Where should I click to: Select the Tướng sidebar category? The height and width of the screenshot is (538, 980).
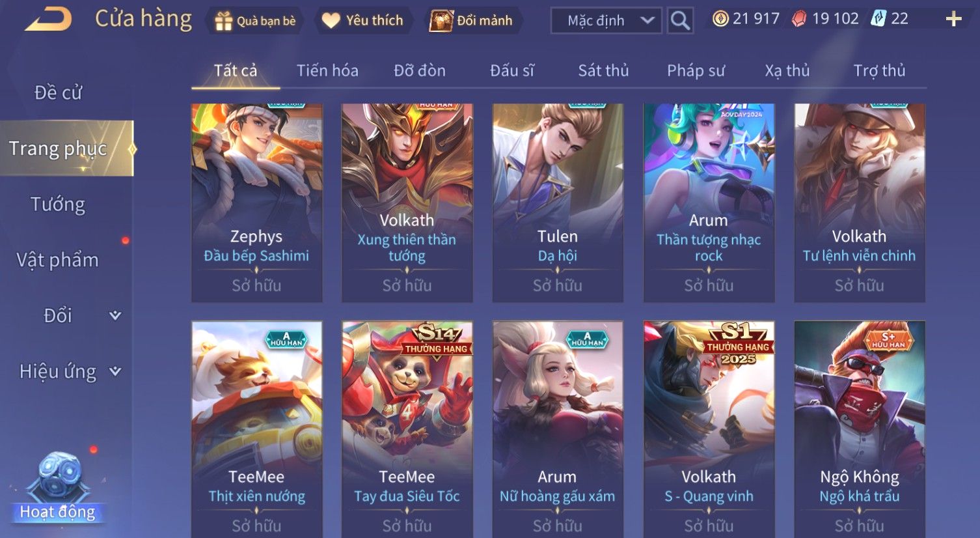coord(58,205)
